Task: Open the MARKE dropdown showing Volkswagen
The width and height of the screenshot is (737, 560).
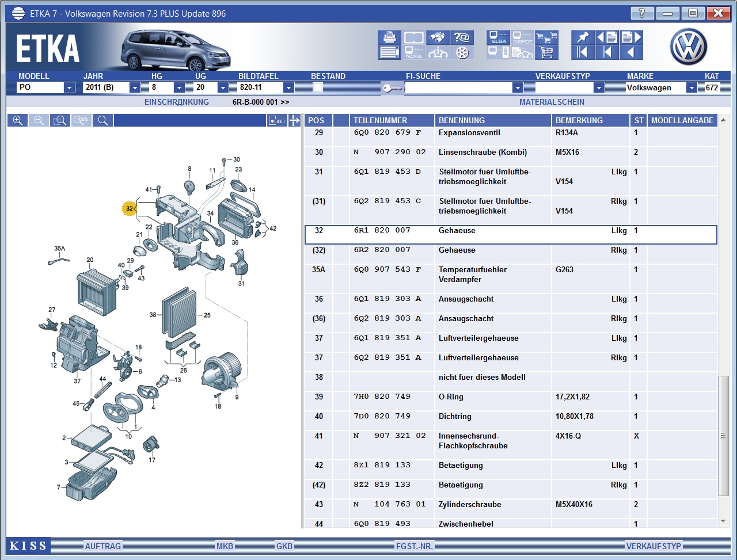Action: 691,87
